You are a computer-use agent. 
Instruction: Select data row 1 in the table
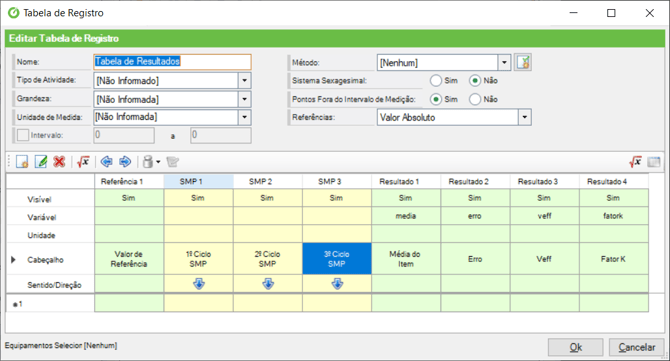point(50,304)
